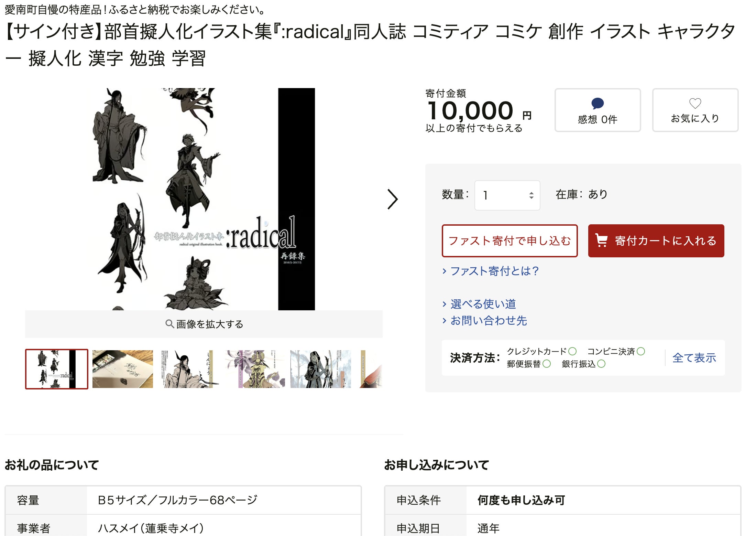
Task: Click the speech bubble reviews icon
Action: [598, 103]
